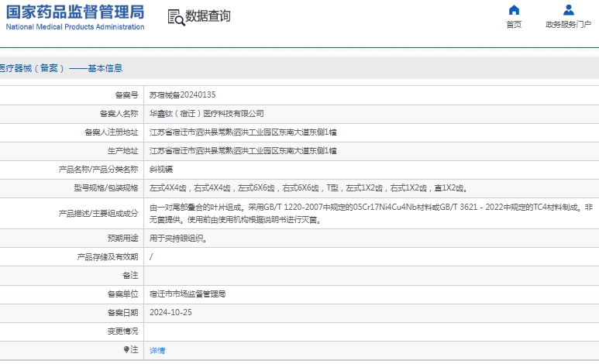Click the 数据查询 heading text
The height and width of the screenshot is (364, 599).
pyautogui.click(x=208, y=16)
